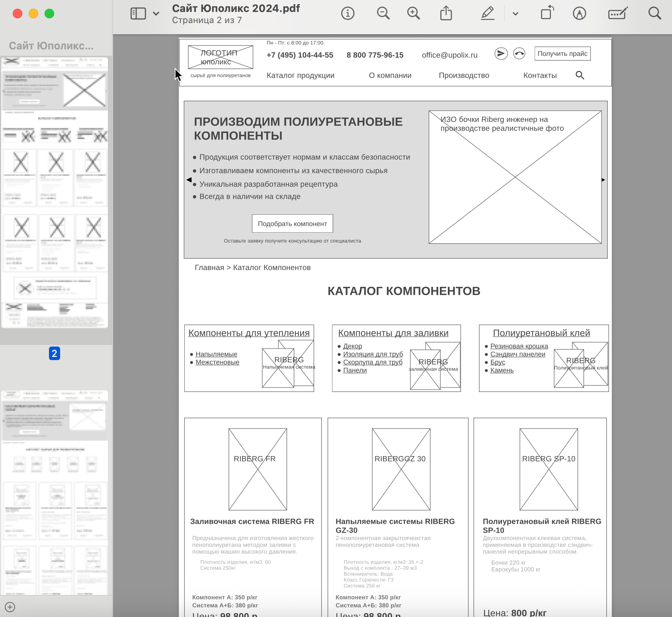
Task: Click the Получить прайс button
Action: click(563, 54)
